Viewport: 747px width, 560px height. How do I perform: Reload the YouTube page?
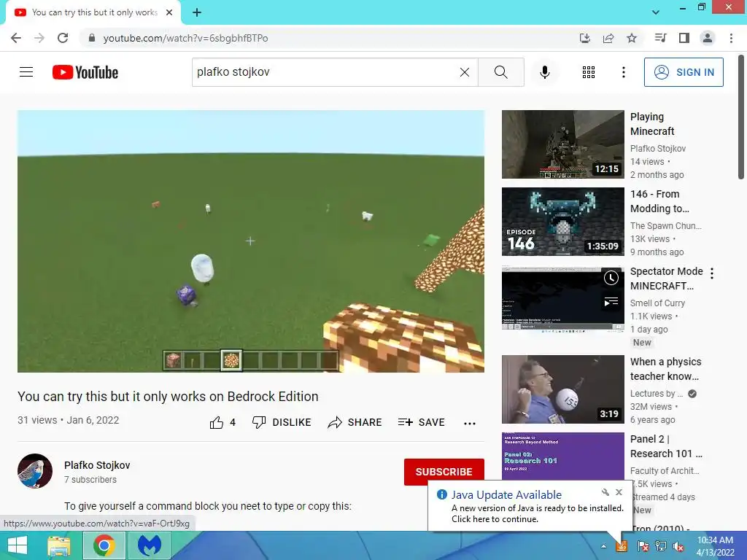tap(63, 38)
